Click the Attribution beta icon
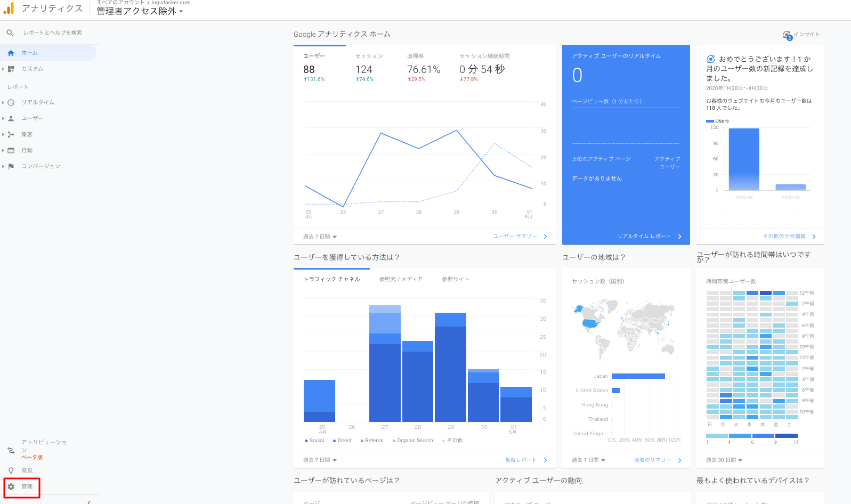The width and height of the screenshot is (851, 504). click(x=11, y=450)
